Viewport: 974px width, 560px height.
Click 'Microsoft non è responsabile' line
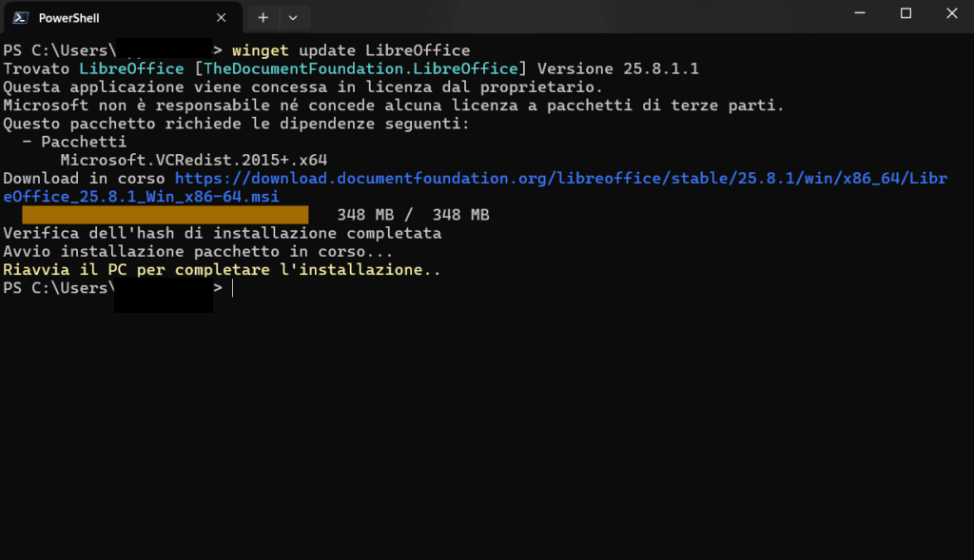(394, 106)
